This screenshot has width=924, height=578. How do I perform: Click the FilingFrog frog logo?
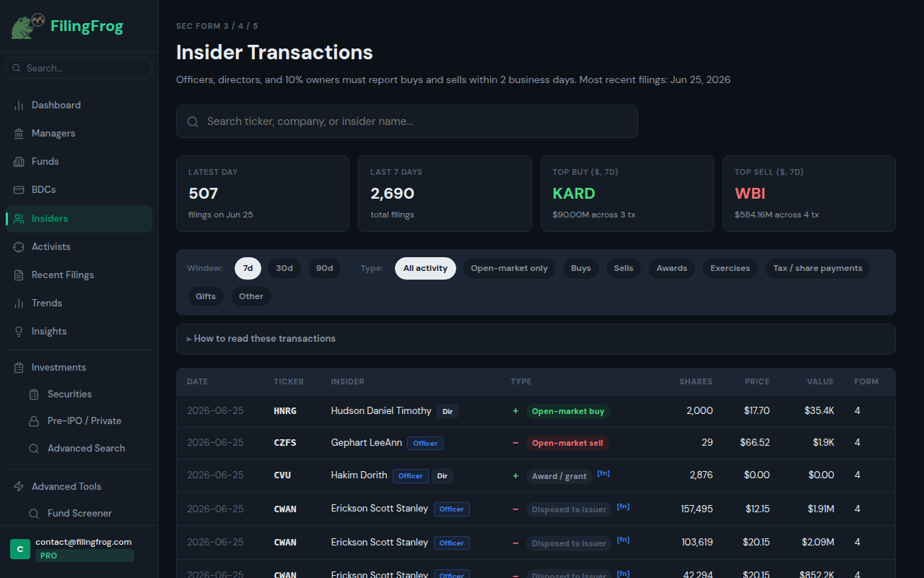click(30, 27)
